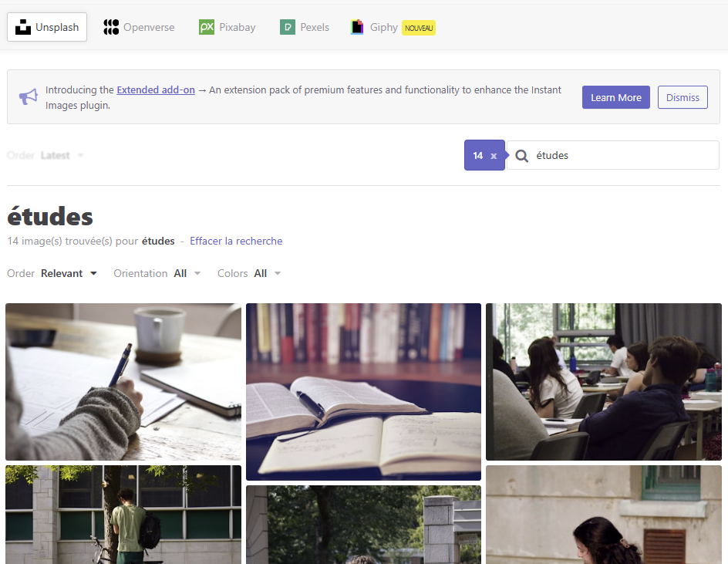The height and width of the screenshot is (564, 728).
Task: Click the megaphone announcement icon
Action: coord(29,96)
